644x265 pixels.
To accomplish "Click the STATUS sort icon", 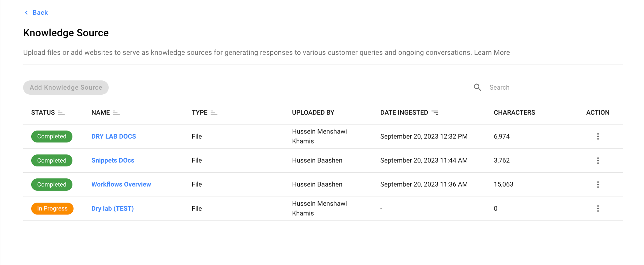I will click(61, 113).
